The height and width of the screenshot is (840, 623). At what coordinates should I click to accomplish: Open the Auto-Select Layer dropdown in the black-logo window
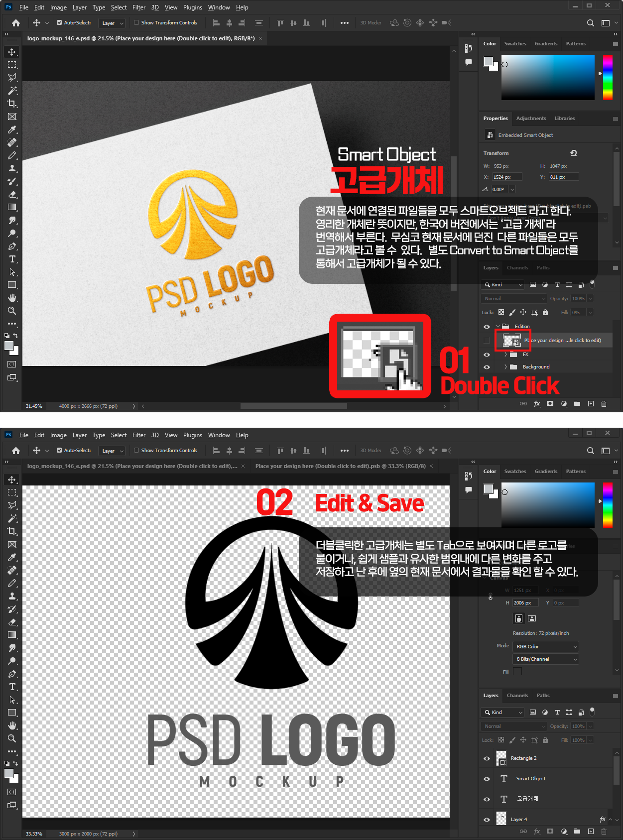coord(112,451)
